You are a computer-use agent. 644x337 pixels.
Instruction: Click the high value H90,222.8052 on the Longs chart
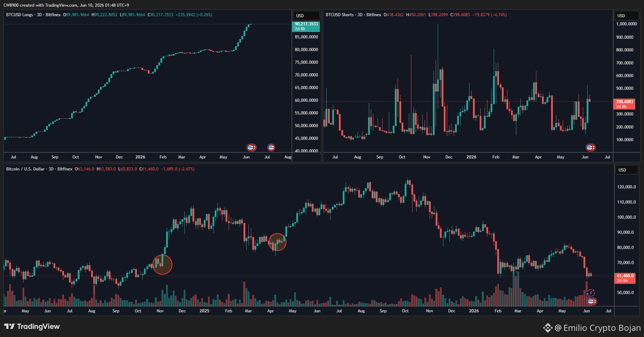pyautogui.click(x=105, y=15)
